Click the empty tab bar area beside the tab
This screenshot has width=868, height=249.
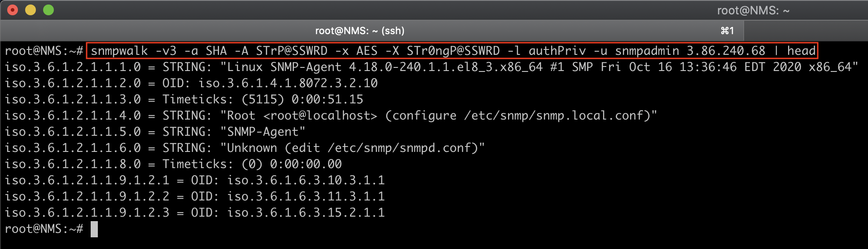(806, 31)
